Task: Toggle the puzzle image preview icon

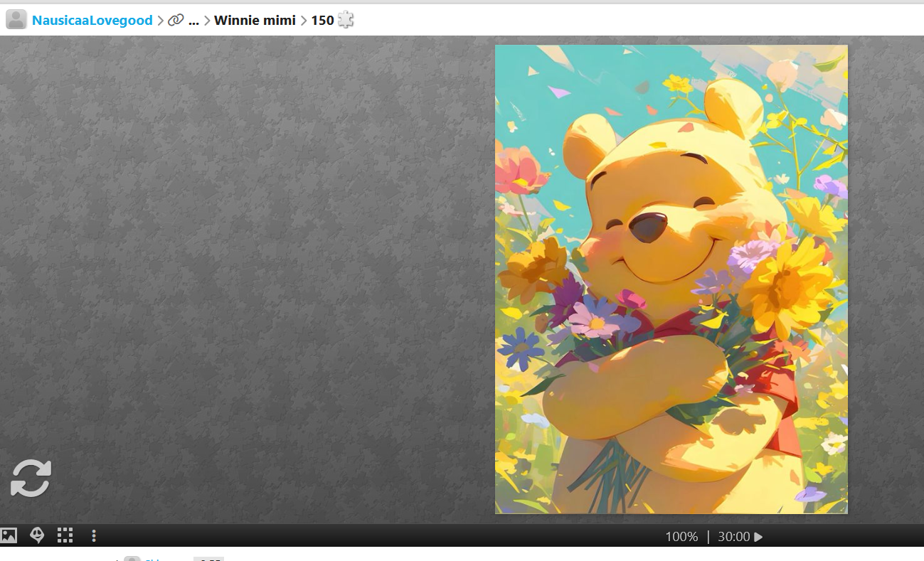Action: [9, 535]
